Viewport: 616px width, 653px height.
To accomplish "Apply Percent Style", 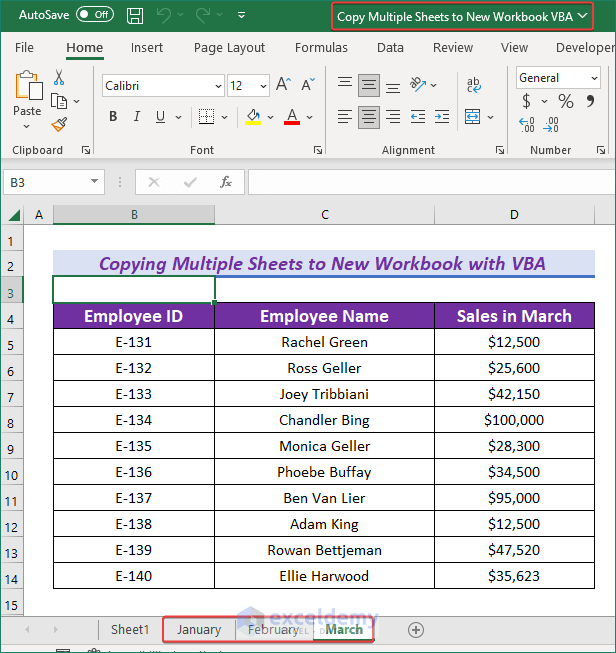I will click(566, 101).
